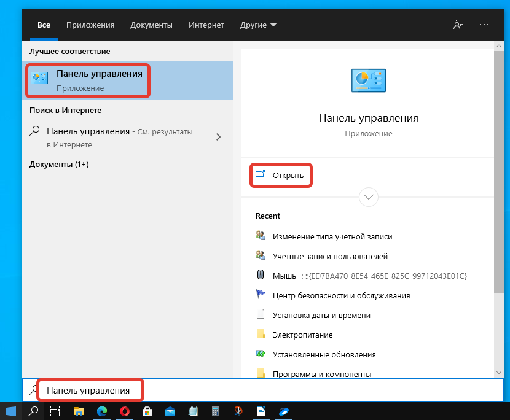The image size is (510, 420).
Task: Expand more actions with the chevron-down circle
Action: coord(369,197)
